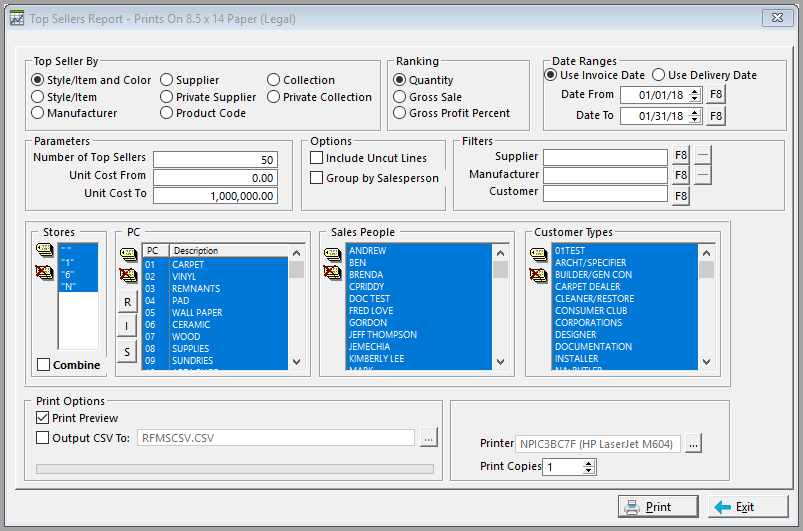Click Unit Cost From field

(216, 178)
